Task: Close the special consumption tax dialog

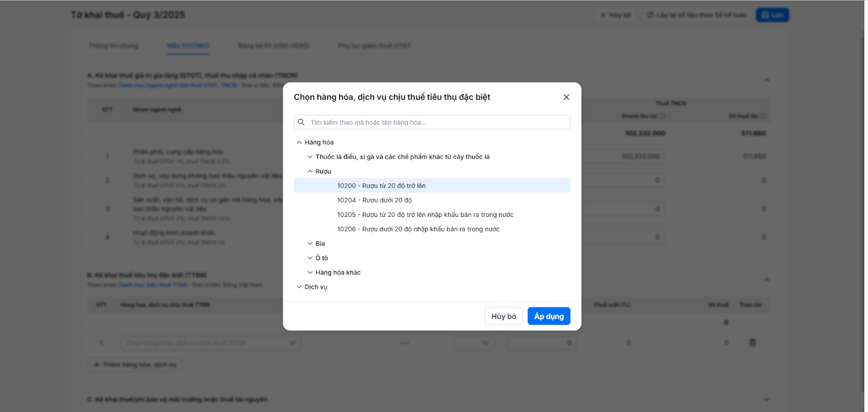Action: [x=566, y=97]
